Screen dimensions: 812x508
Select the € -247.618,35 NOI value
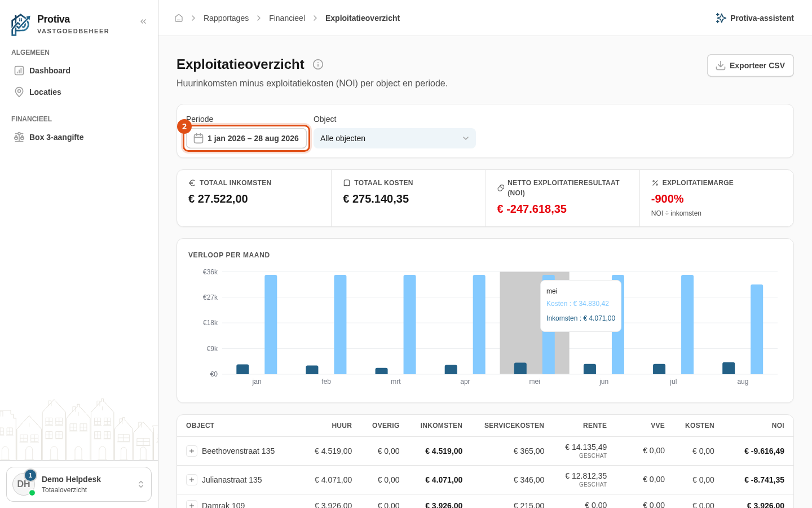tap(532, 209)
